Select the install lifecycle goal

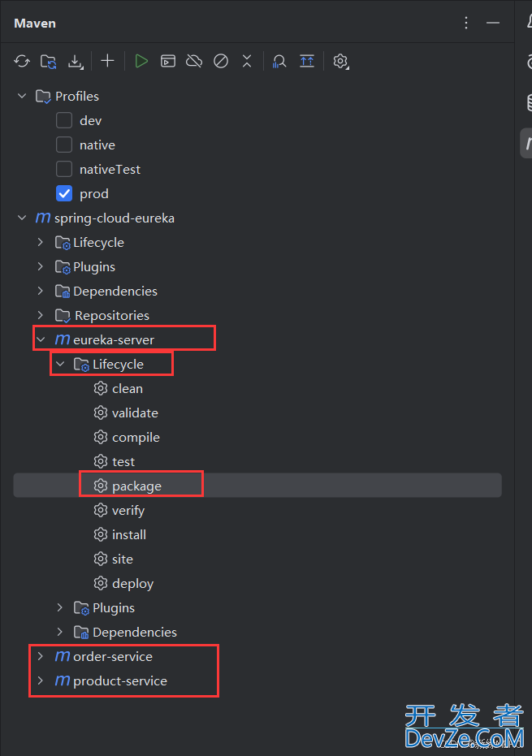pyautogui.click(x=129, y=534)
